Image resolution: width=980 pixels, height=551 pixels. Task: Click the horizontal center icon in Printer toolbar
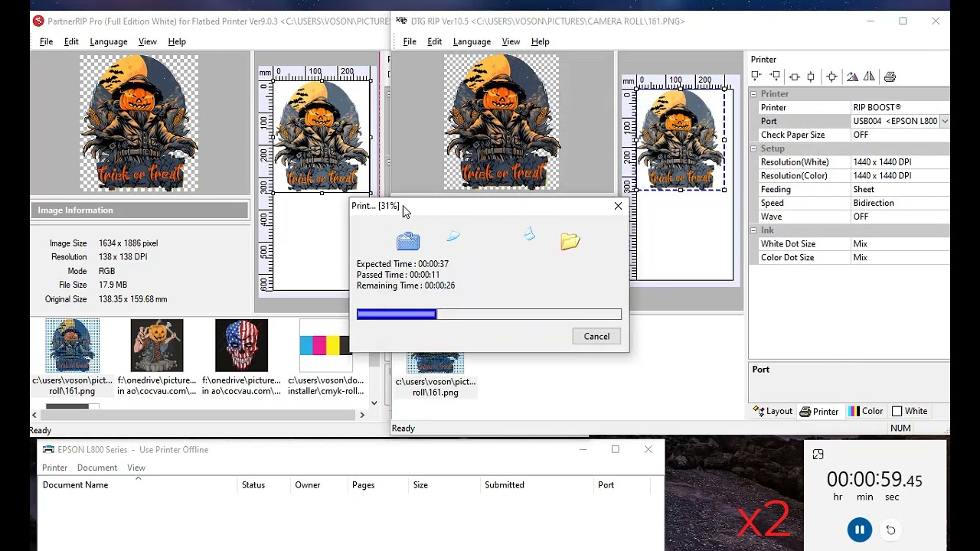pyautogui.click(x=794, y=77)
